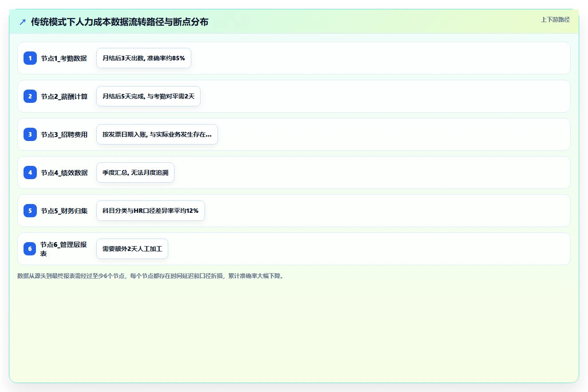The height and width of the screenshot is (392, 588).
Task: Select the number 1 badge for 节点1
Action: coord(30,58)
